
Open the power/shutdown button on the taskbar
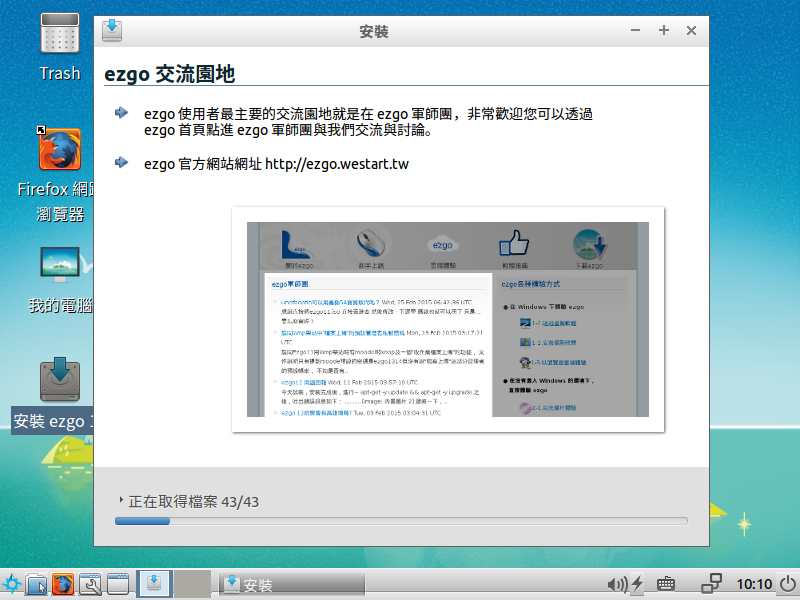(788, 584)
